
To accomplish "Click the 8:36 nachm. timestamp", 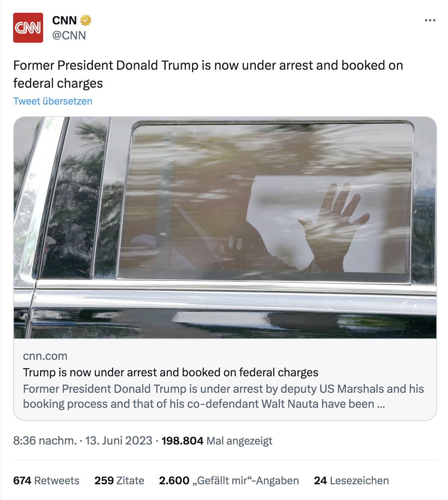I will pyautogui.click(x=45, y=440).
